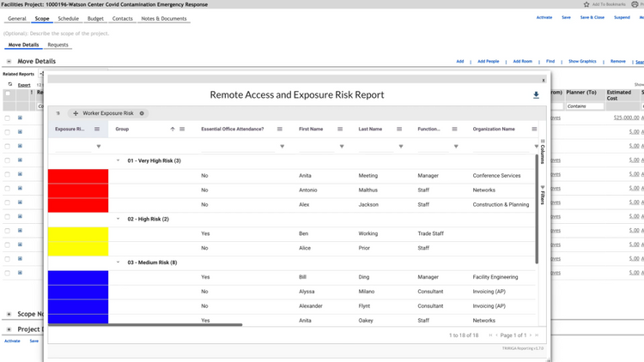
Task: Click Organization Name filter funnel icon
Action: pos(536,146)
